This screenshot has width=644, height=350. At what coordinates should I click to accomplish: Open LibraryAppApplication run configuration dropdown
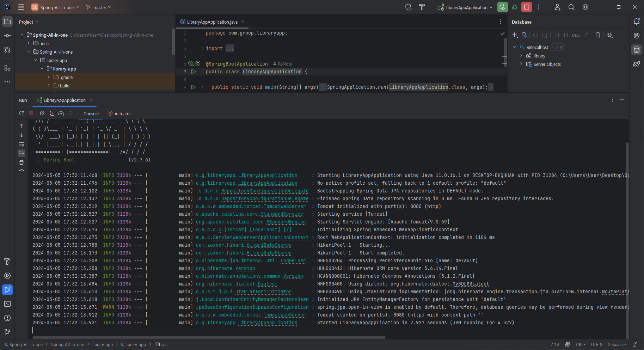465,7
